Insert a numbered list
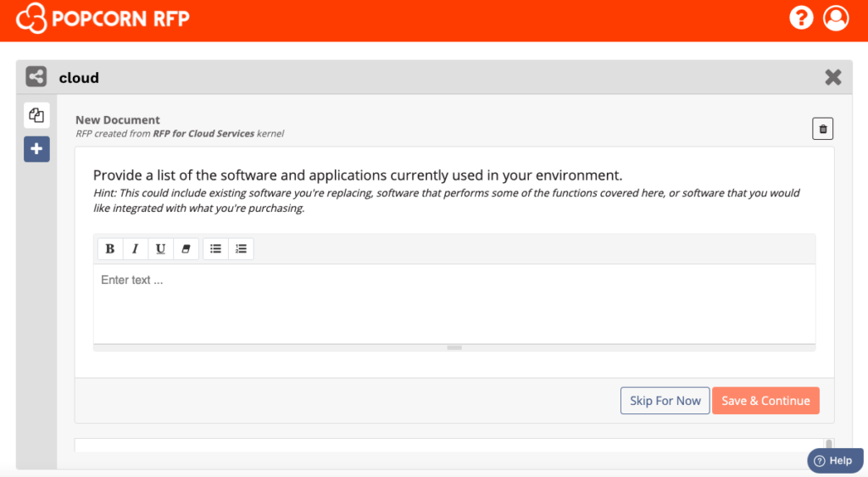 click(241, 249)
